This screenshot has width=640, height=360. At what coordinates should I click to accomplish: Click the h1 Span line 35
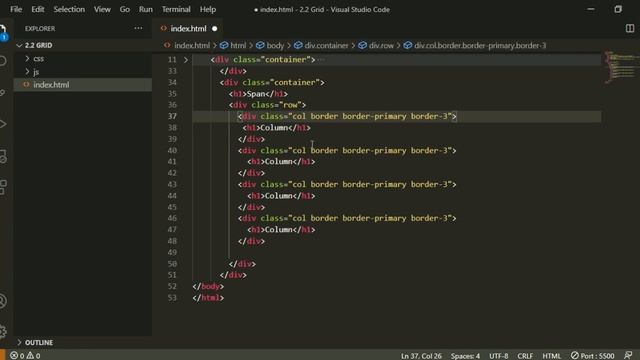point(258,94)
